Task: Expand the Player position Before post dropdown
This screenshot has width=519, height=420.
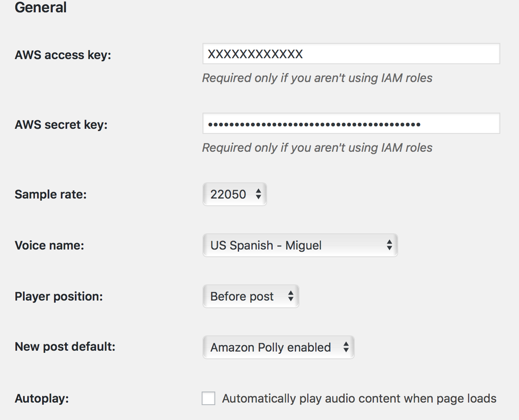Action: [251, 296]
